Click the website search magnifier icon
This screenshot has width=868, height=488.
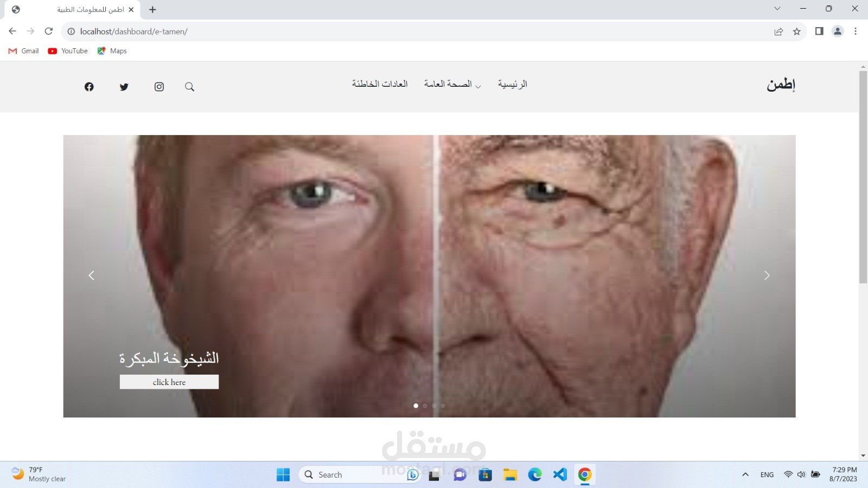coord(189,87)
